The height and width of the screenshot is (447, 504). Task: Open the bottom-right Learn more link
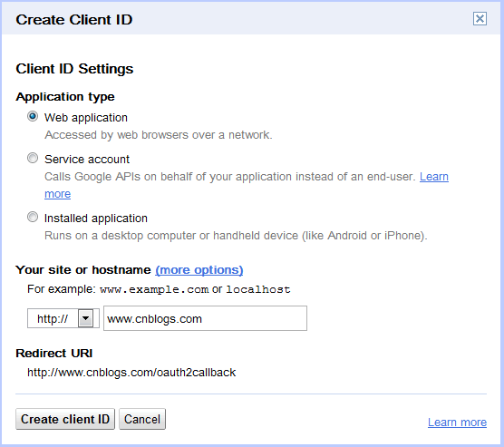[x=457, y=422]
